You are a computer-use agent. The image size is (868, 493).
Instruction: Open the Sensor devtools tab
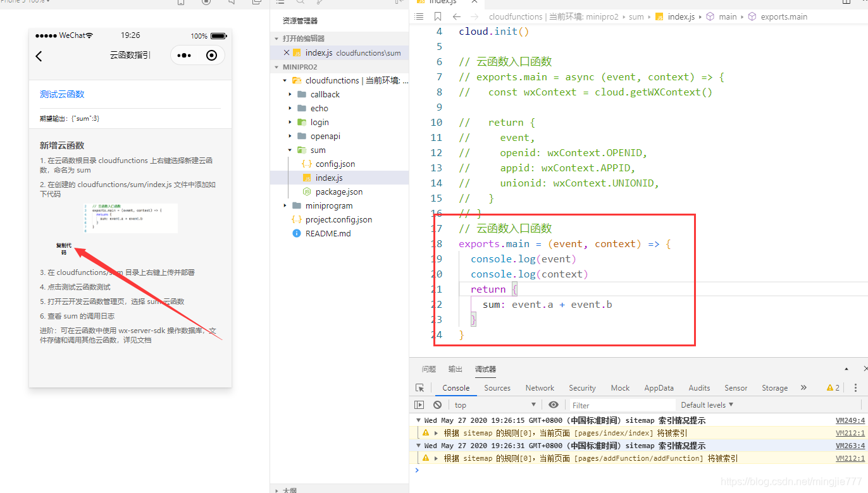(736, 388)
